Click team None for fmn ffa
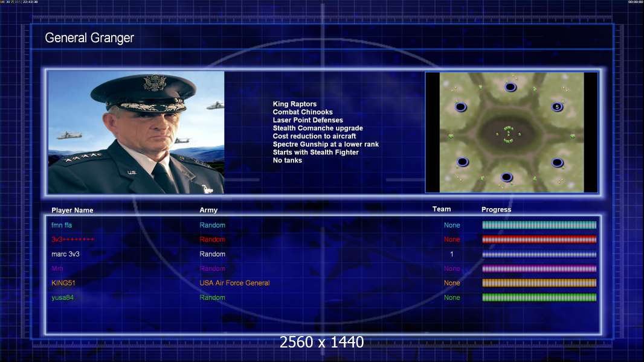 pos(452,225)
